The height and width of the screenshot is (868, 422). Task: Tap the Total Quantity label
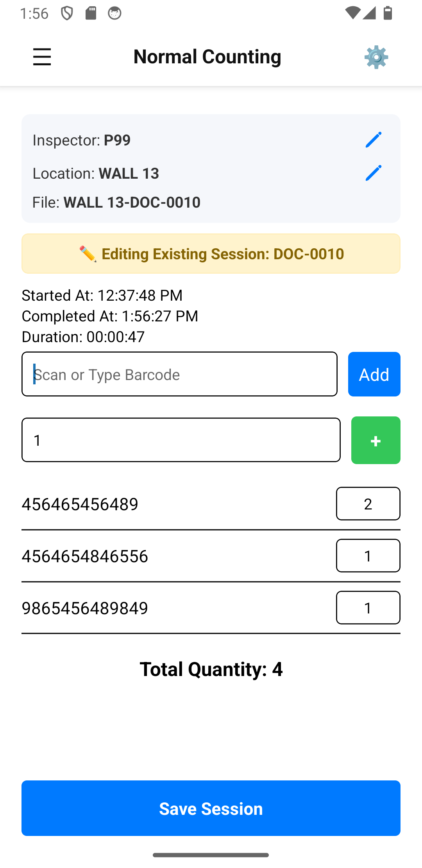click(x=211, y=669)
